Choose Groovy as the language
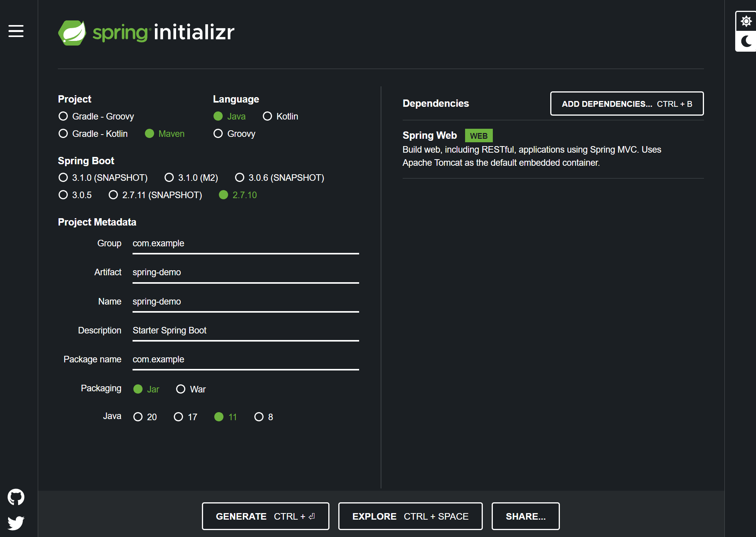This screenshot has height=537, width=756. [x=234, y=134]
